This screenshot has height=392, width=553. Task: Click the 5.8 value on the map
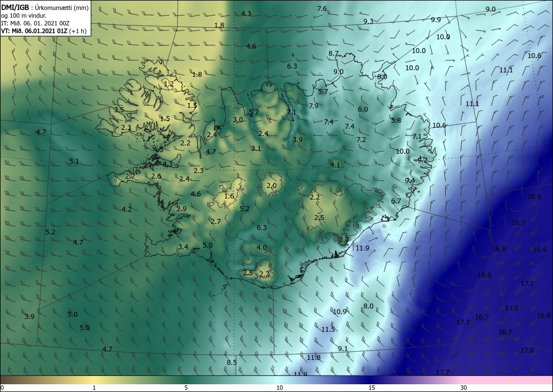396,120
